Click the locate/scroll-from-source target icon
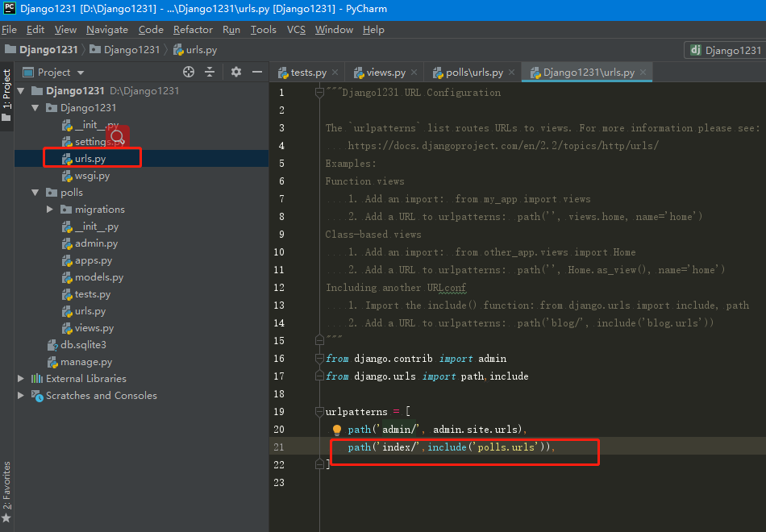Screen dimensions: 766x532 point(189,72)
